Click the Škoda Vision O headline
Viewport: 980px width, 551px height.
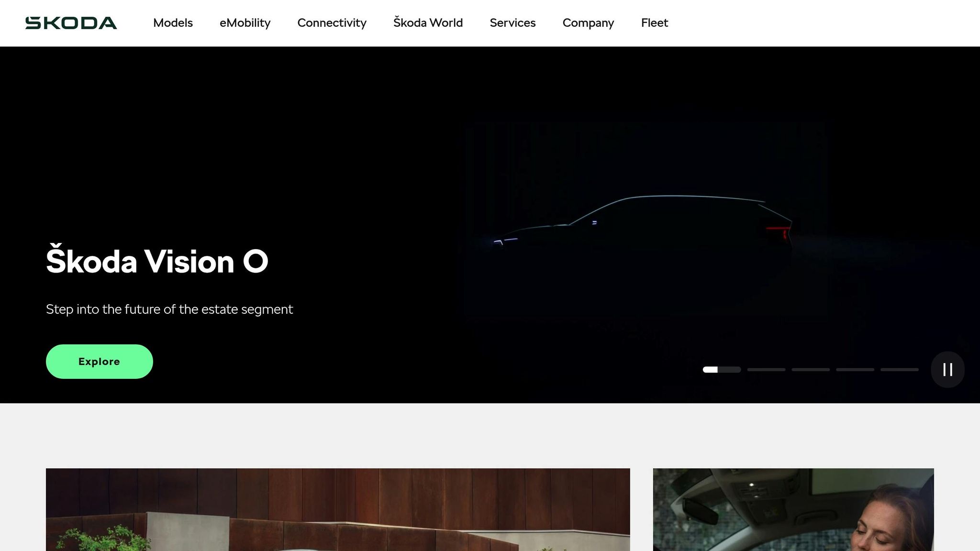tap(157, 260)
